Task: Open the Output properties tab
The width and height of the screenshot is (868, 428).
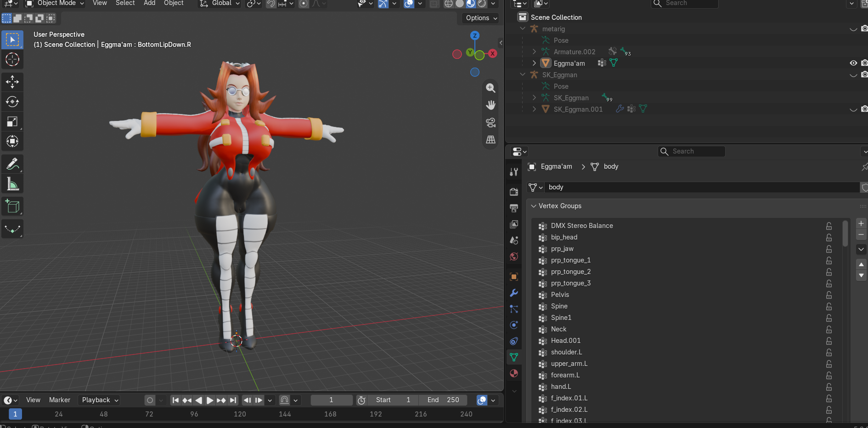Action: [514, 208]
